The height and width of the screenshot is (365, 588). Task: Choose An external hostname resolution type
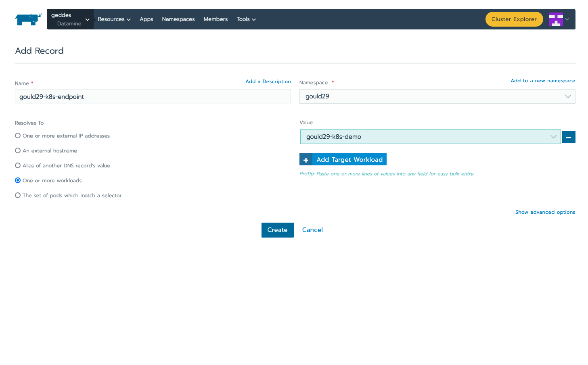tap(17, 150)
